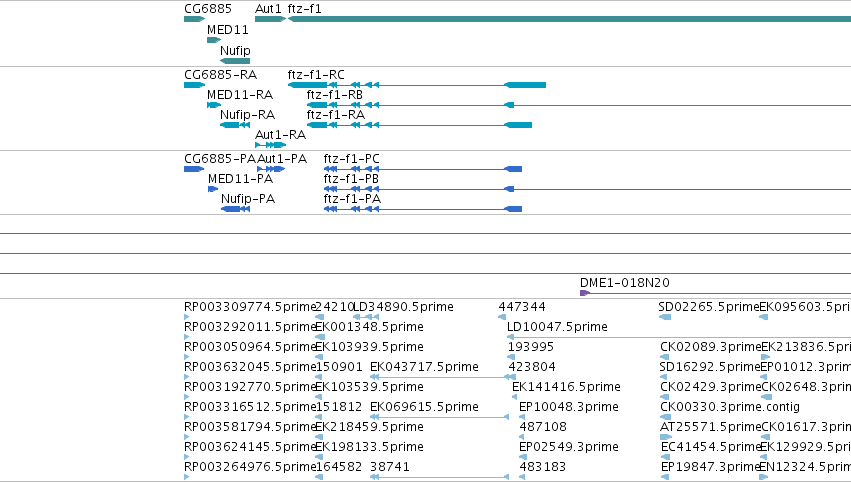Viewport: 851px width, 482px height.
Task: Click the Aut1-RA transcript arrow glyph
Action: click(270, 145)
